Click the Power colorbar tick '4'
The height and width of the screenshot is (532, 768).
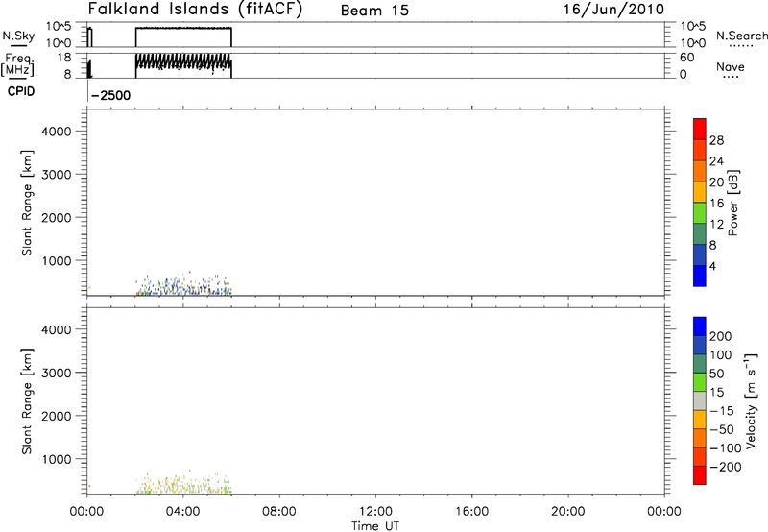point(712,267)
